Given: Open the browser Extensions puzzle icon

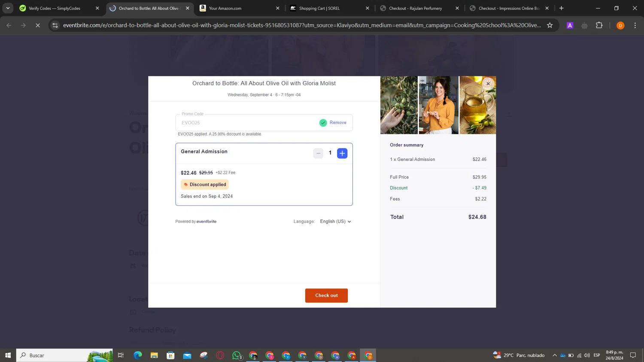Looking at the screenshot, I should [599, 25].
